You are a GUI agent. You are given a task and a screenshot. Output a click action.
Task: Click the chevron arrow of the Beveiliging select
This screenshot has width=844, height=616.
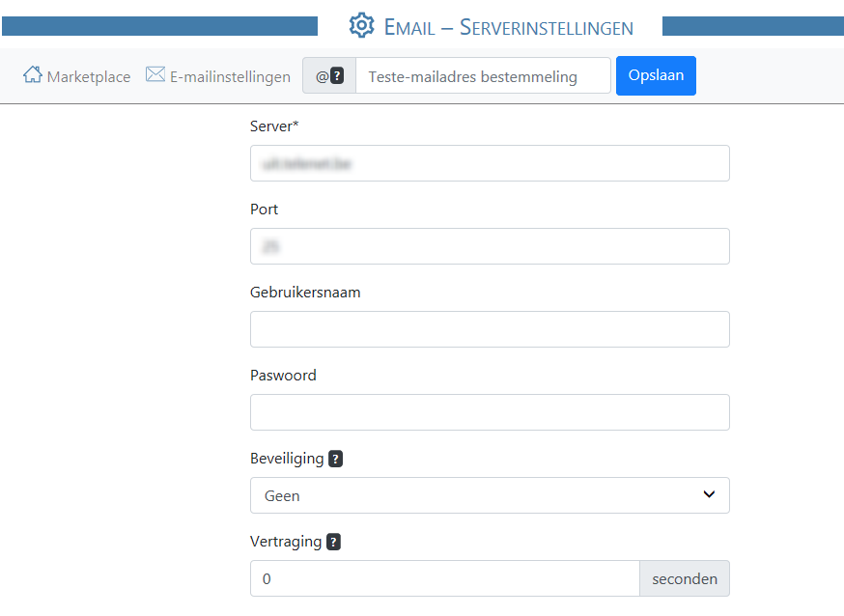pyautogui.click(x=709, y=495)
